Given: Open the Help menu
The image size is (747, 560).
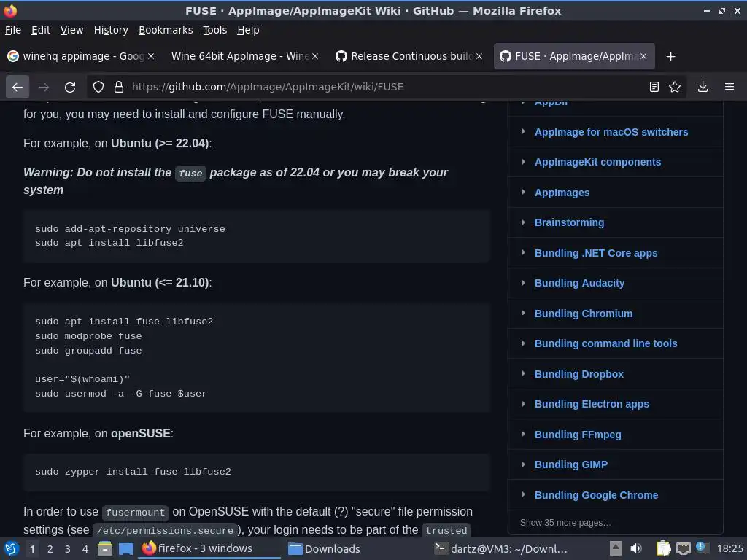Looking at the screenshot, I should (x=248, y=30).
